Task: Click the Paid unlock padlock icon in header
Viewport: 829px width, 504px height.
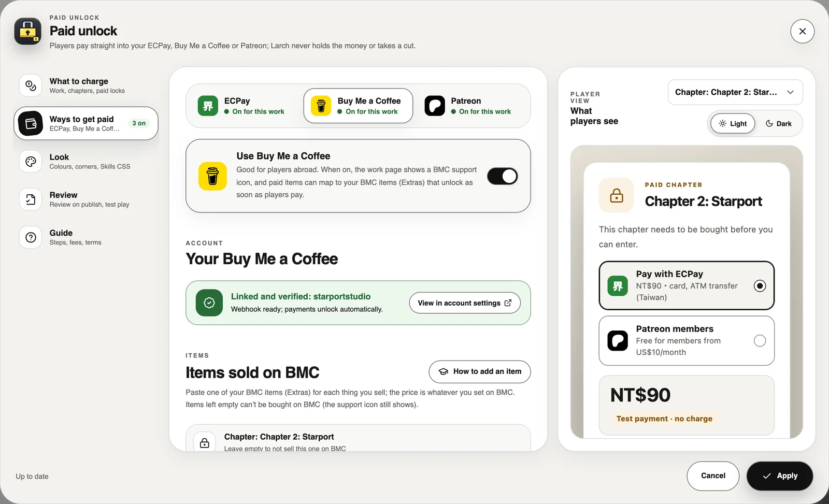Action: tap(27, 32)
